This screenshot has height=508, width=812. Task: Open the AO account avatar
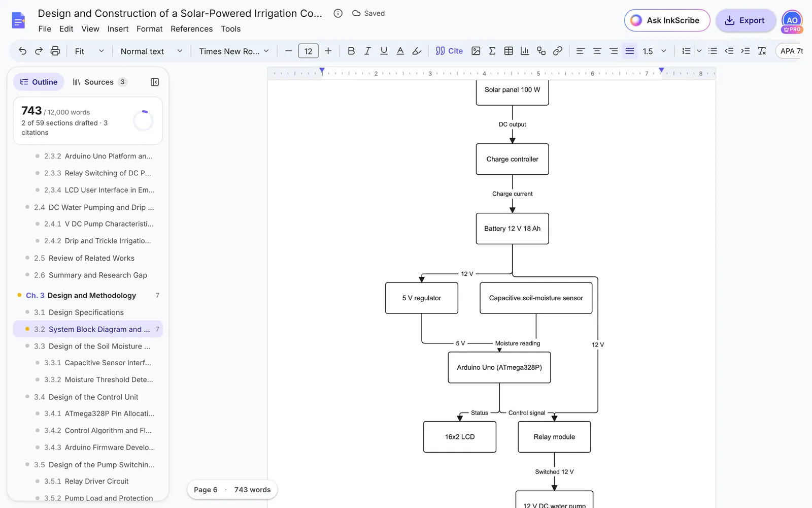tap(792, 21)
